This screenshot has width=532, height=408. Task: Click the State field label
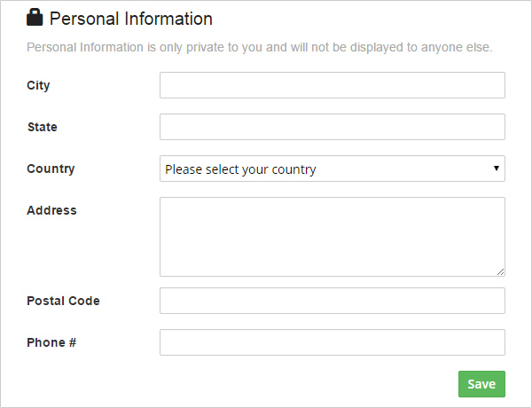pyautogui.click(x=42, y=127)
